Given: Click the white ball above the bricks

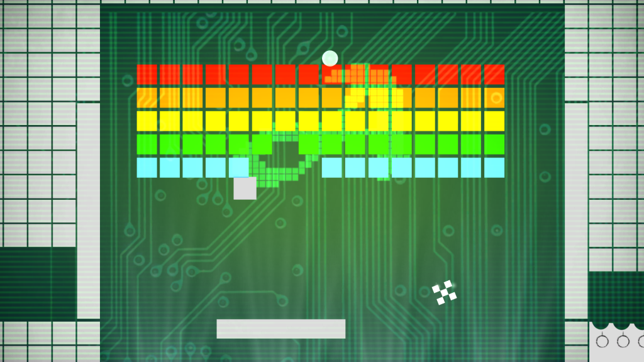Looking at the screenshot, I should click(330, 58).
